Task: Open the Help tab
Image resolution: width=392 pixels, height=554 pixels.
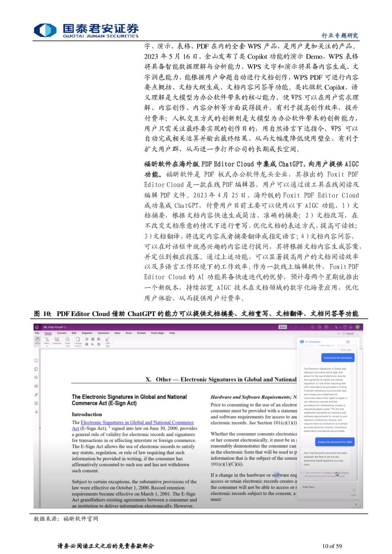Action: pyautogui.click(x=172, y=333)
